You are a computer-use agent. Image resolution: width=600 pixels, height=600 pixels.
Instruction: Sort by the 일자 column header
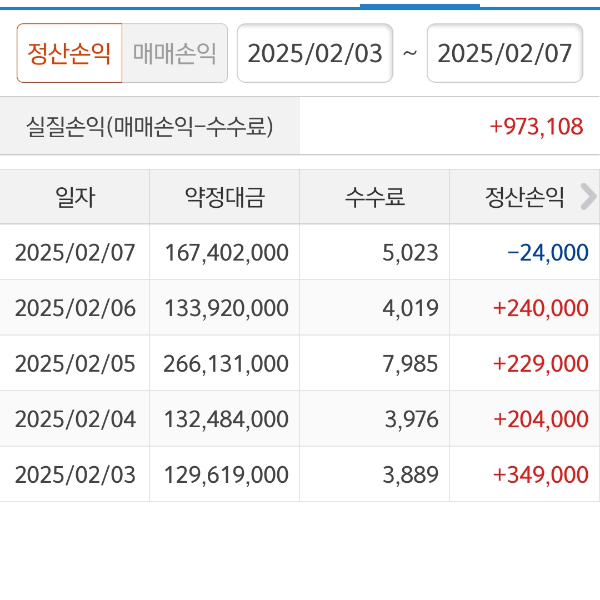click(75, 197)
